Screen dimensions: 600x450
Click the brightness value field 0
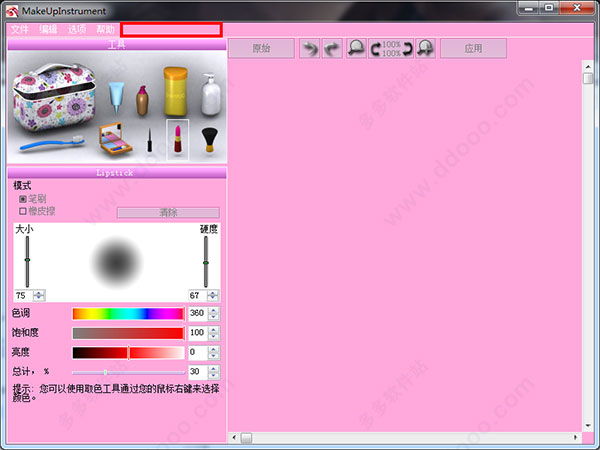(198, 352)
